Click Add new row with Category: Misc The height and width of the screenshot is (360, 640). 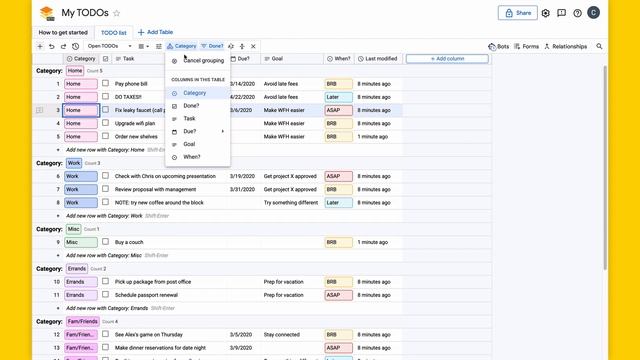coord(104,256)
